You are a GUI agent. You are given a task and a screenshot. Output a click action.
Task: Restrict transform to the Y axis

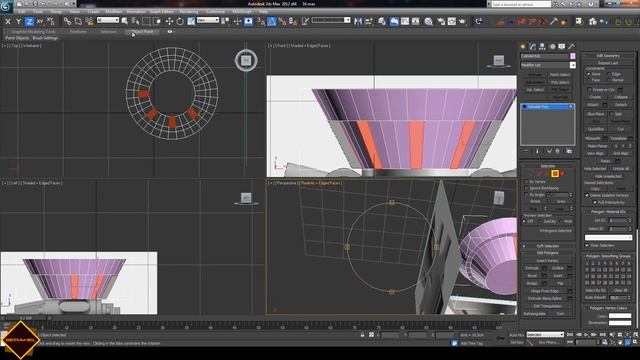click(18, 21)
